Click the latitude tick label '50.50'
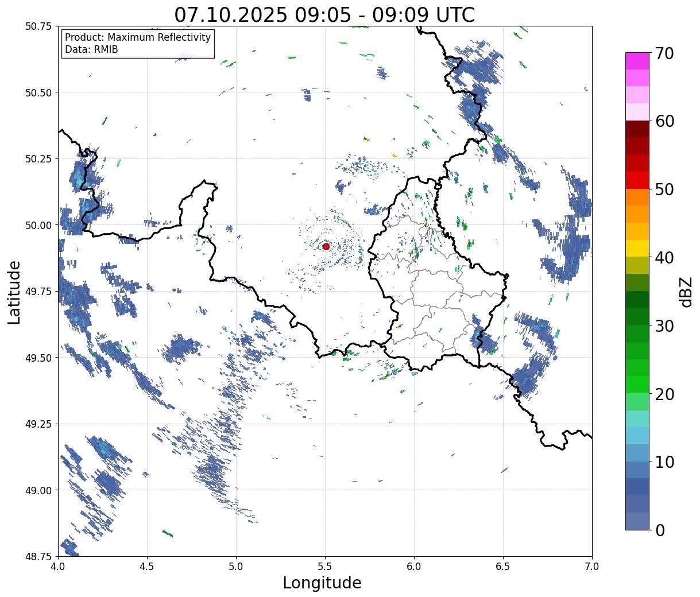Screen dimensions: 700x597 coord(38,92)
